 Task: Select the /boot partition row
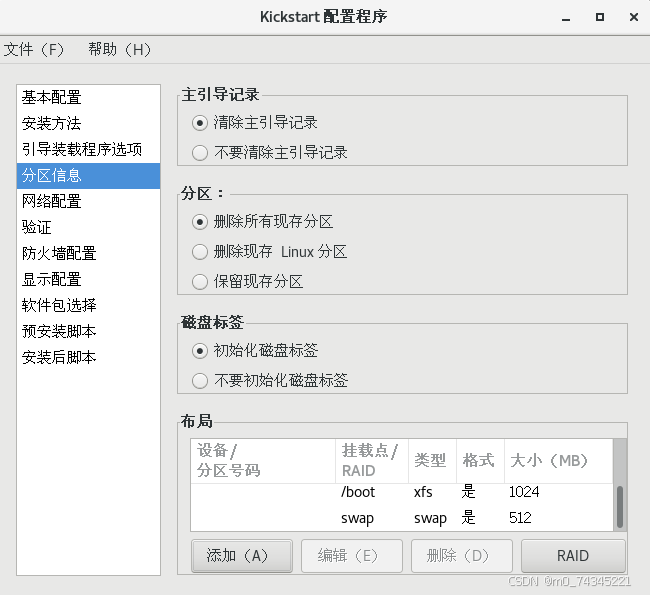[402, 492]
